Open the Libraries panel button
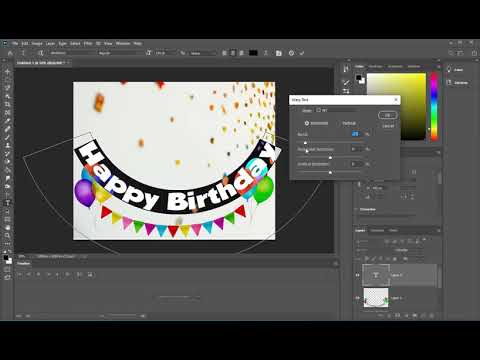This screenshot has width=480, height=360. [458, 82]
